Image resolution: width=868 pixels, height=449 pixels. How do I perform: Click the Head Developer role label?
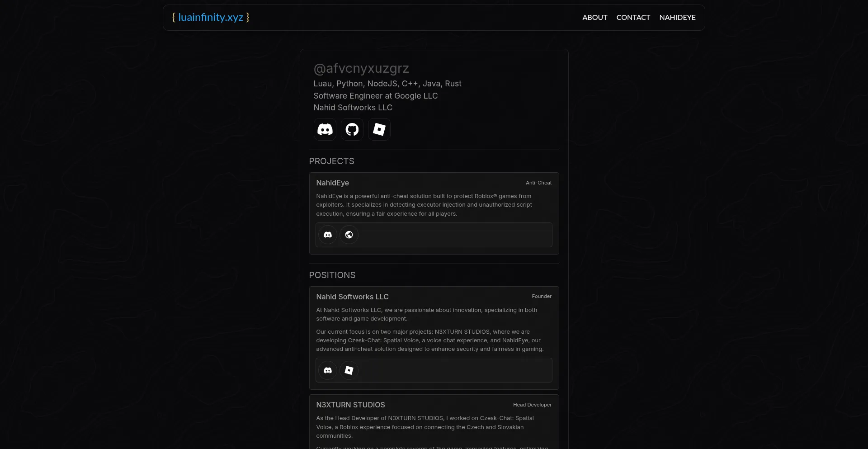pyautogui.click(x=532, y=405)
